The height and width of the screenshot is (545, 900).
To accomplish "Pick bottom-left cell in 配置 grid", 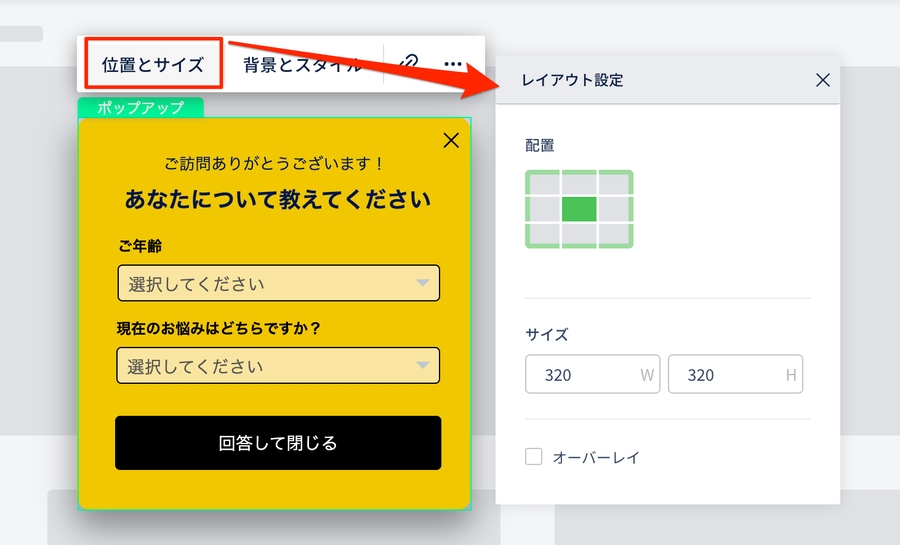I will 543,234.
